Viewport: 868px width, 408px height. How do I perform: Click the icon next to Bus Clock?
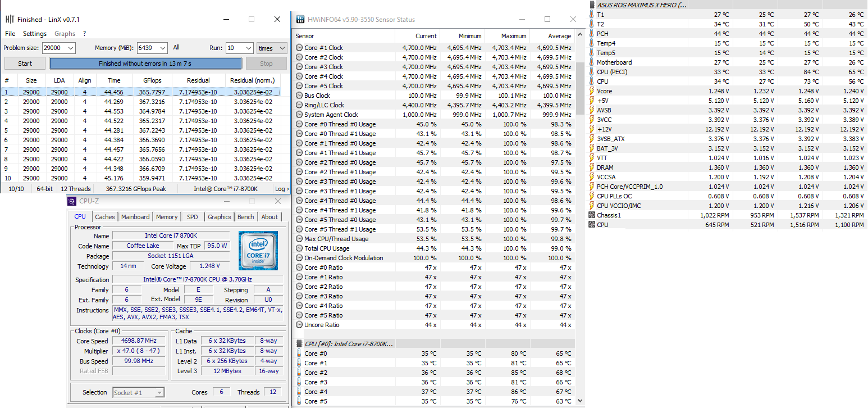pyautogui.click(x=299, y=96)
